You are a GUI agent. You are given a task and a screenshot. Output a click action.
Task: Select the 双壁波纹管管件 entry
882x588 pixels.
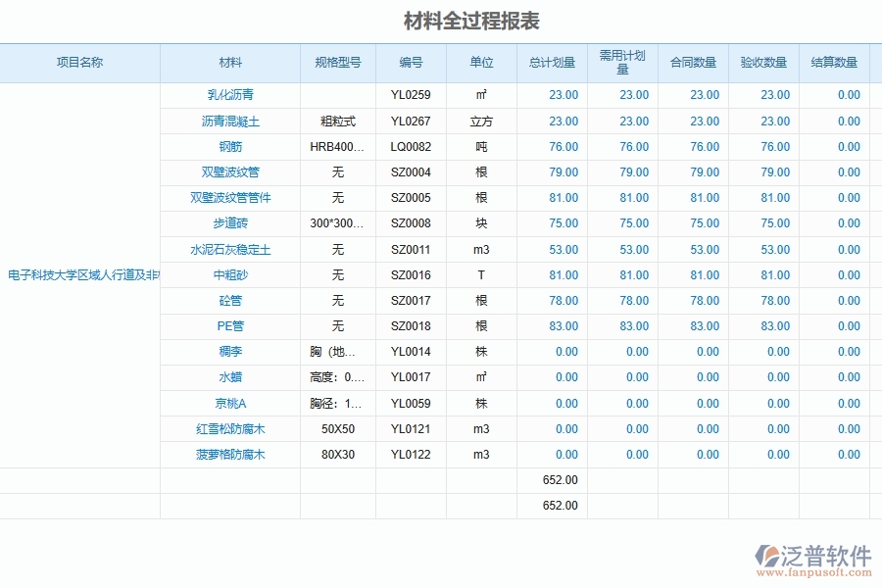click(231, 197)
